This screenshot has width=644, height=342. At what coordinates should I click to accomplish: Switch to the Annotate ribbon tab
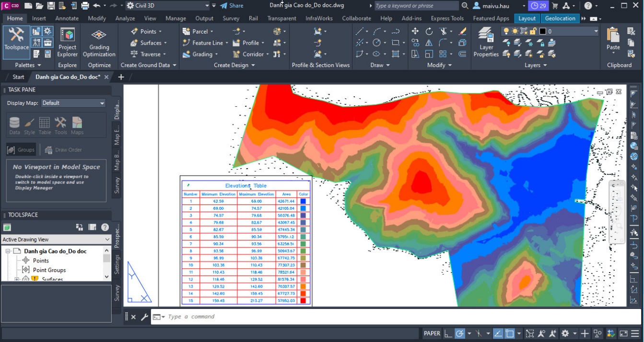(x=67, y=18)
